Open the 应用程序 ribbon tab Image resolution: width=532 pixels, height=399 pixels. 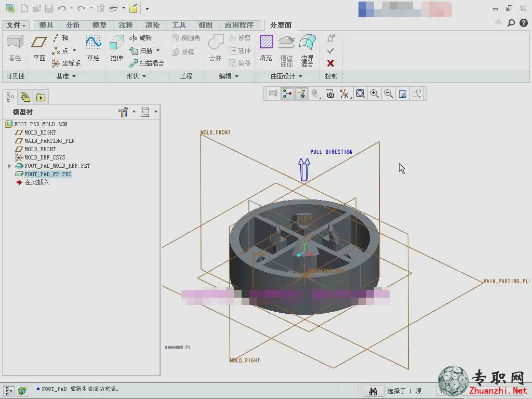(239, 25)
